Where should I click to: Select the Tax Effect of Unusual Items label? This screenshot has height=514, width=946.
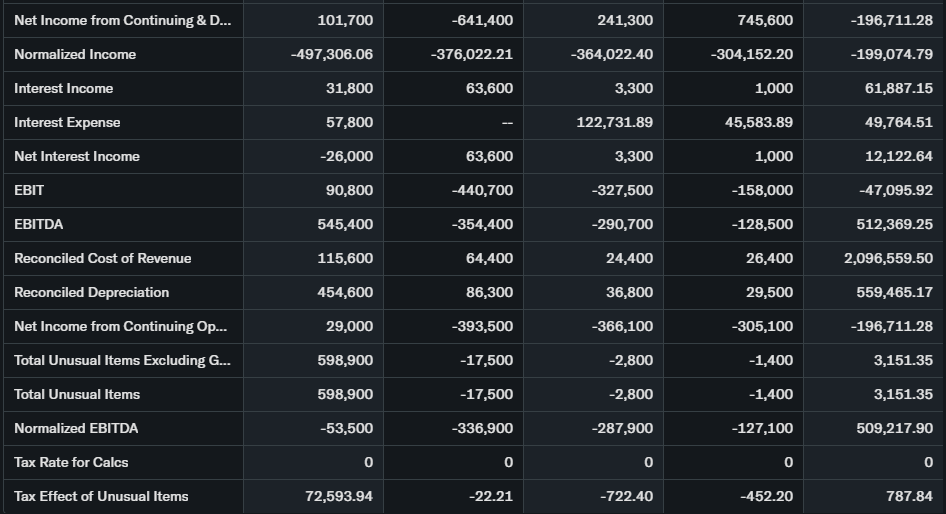point(101,496)
